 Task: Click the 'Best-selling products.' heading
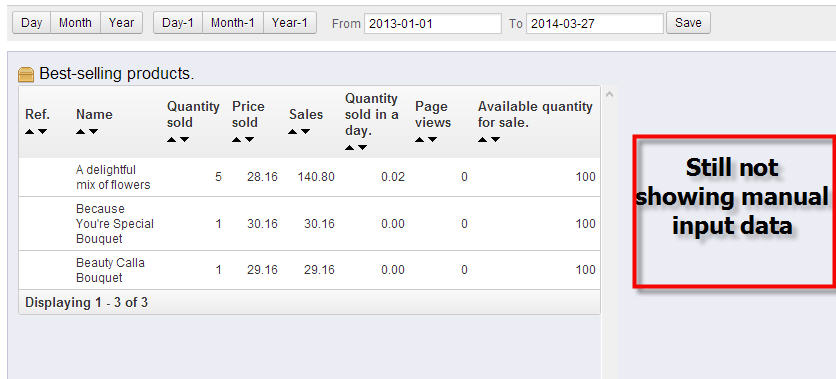point(117,74)
